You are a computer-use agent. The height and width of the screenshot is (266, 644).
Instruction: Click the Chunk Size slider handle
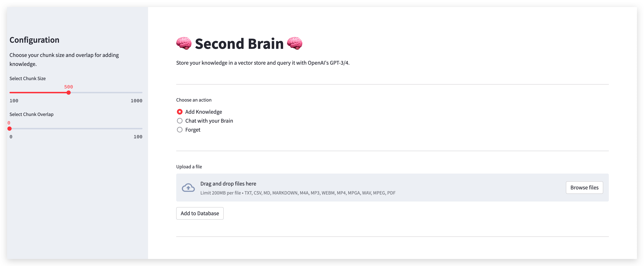tap(69, 93)
